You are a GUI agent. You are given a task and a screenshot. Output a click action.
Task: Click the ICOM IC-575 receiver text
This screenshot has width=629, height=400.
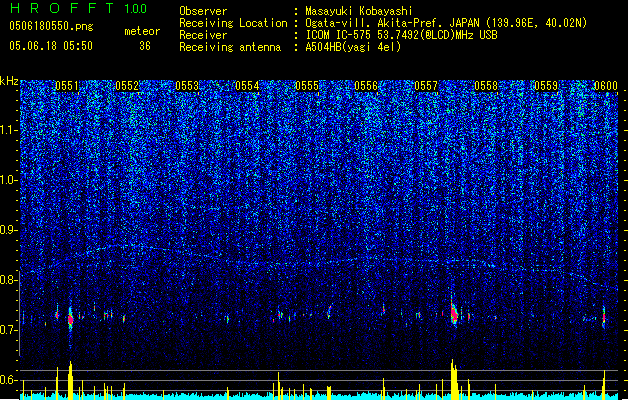tap(401, 35)
